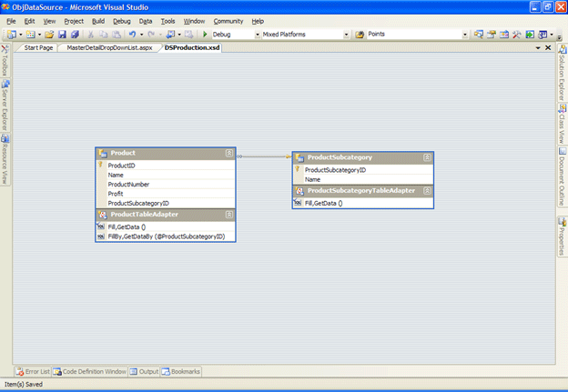Image resolution: width=568 pixels, height=392 pixels.
Task: Click the Find in Files icon
Action: pyautogui.click(x=360, y=35)
